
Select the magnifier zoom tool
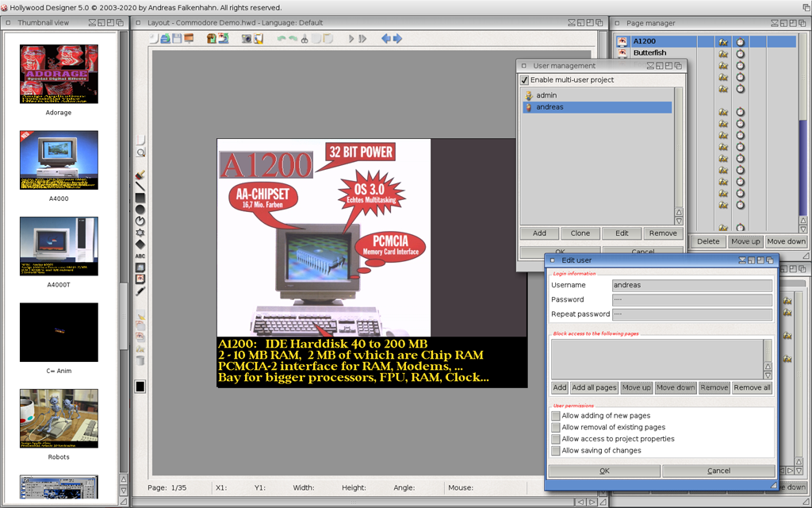coord(140,152)
